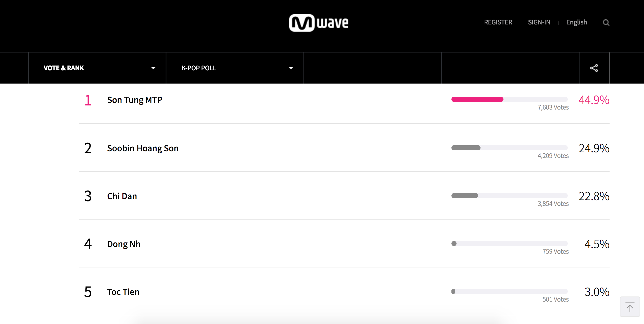
Task: Select the Dong Nh entry
Action: (x=344, y=244)
